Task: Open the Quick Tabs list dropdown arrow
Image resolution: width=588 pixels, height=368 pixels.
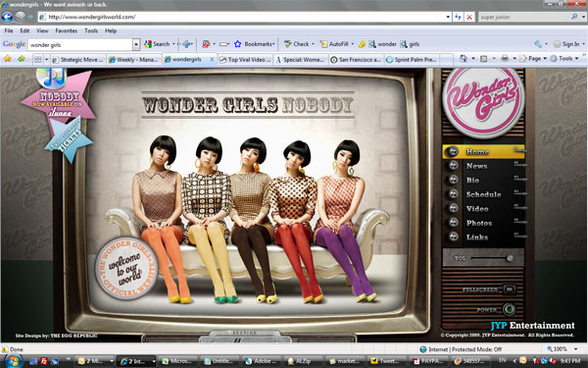Action: [46, 59]
